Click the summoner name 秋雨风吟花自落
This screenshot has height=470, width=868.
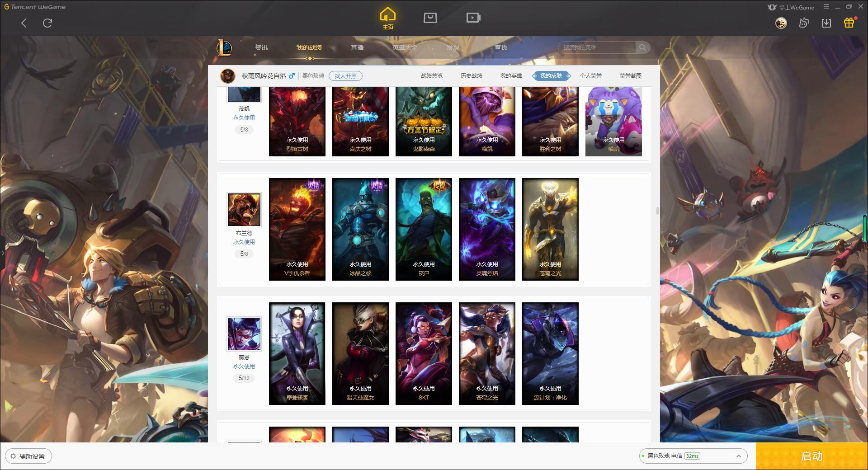264,76
